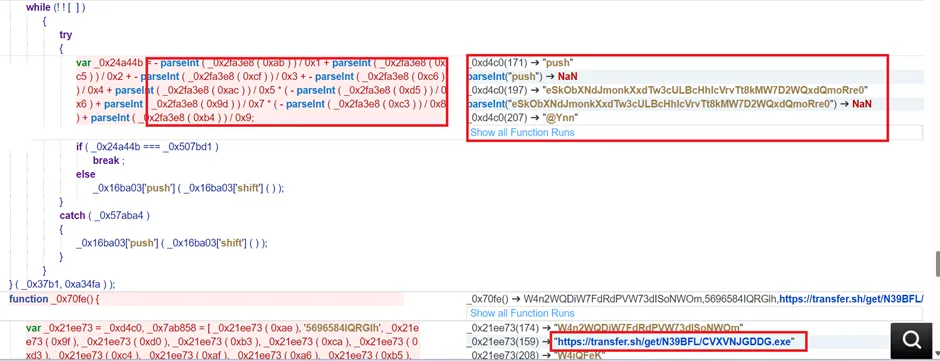The height and width of the screenshot is (361, 940).
Task: Select the parseInt("eSkObXNdJmonk…") → NaN line
Action: pyautogui.click(x=669, y=104)
